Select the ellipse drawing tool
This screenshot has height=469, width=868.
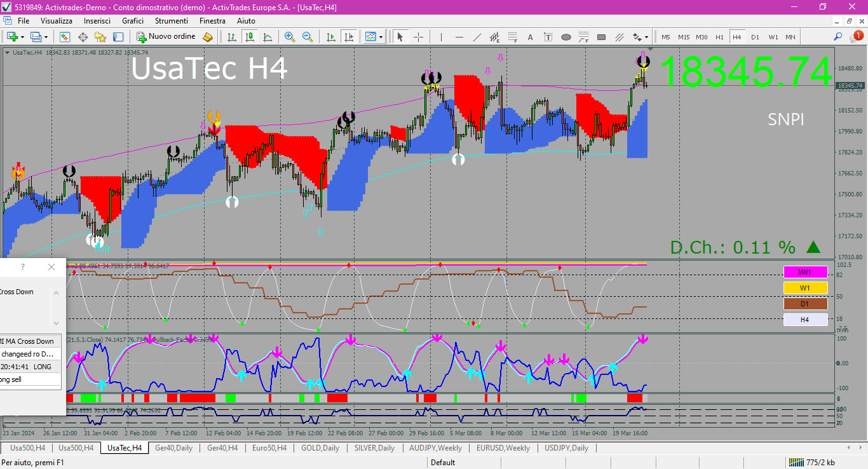pyautogui.click(x=566, y=37)
